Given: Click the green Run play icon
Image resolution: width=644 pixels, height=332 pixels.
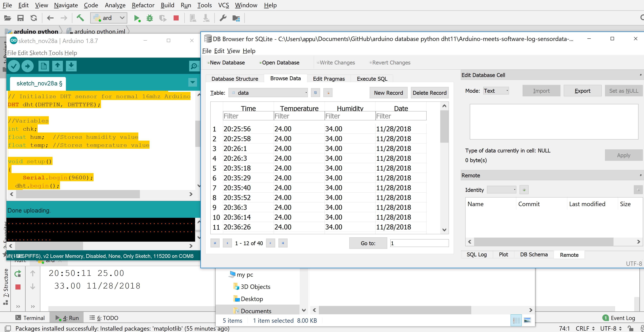Looking at the screenshot, I should coord(136,18).
